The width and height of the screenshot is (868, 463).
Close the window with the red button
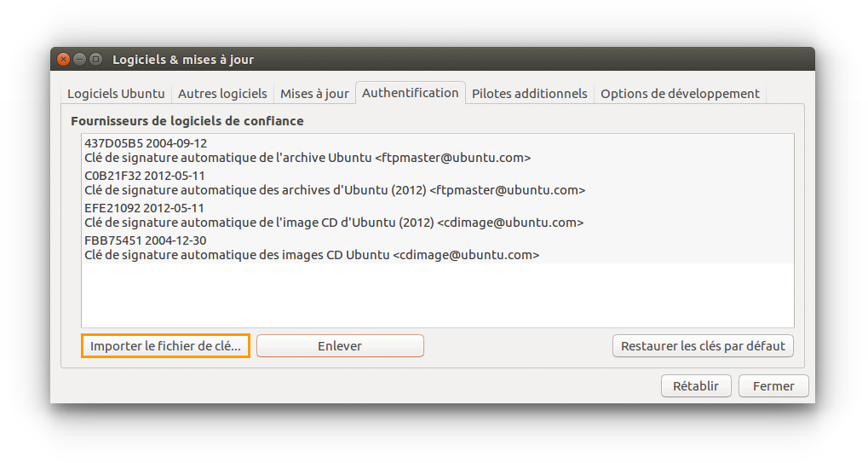click(64, 59)
